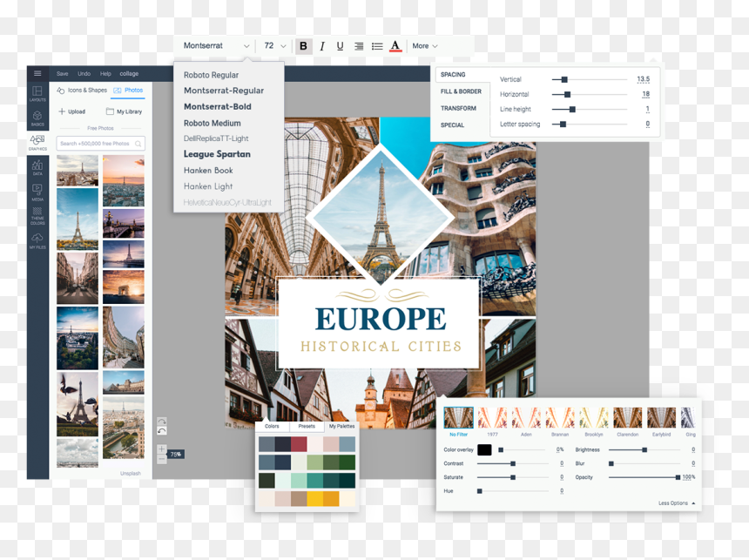
Task: Select the No Filter thumbnail
Action: (x=459, y=418)
